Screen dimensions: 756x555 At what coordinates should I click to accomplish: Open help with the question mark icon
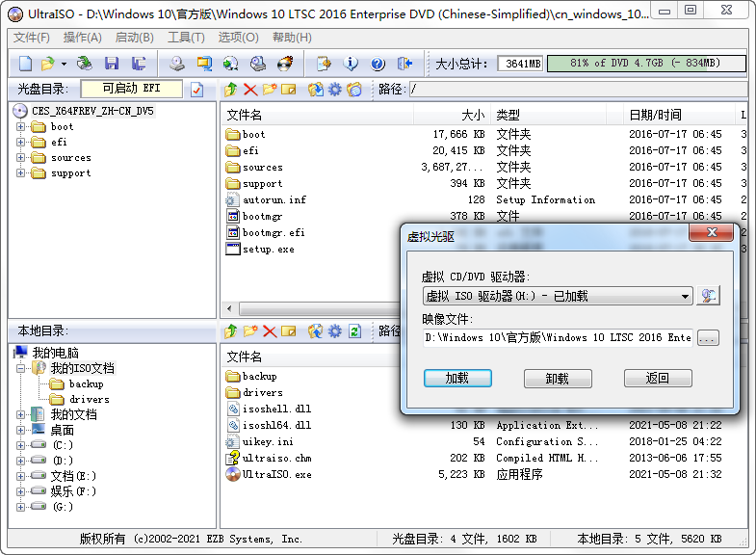coord(378,64)
